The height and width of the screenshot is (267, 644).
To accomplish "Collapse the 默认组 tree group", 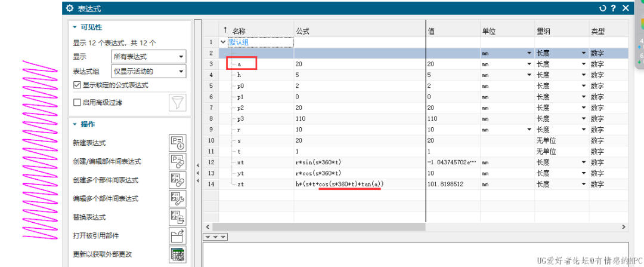I will [x=224, y=42].
